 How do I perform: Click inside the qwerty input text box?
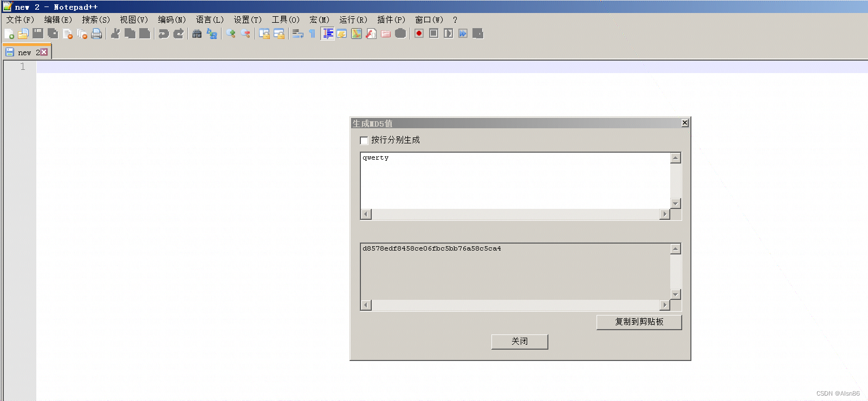pos(515,181)
